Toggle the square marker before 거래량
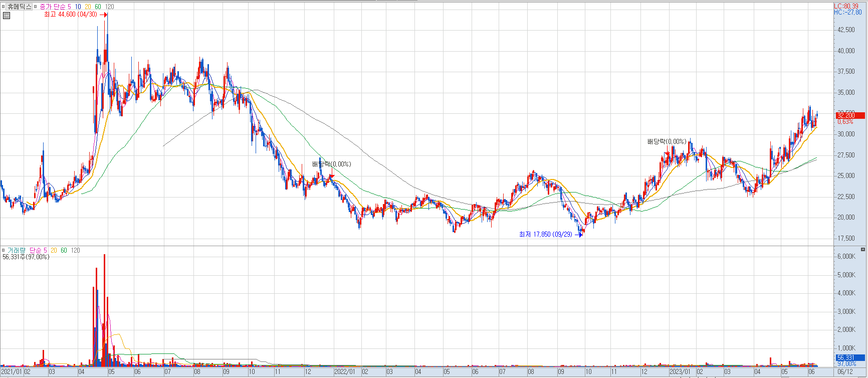Viewport: 868px width, 378px height. pos(3,250)
